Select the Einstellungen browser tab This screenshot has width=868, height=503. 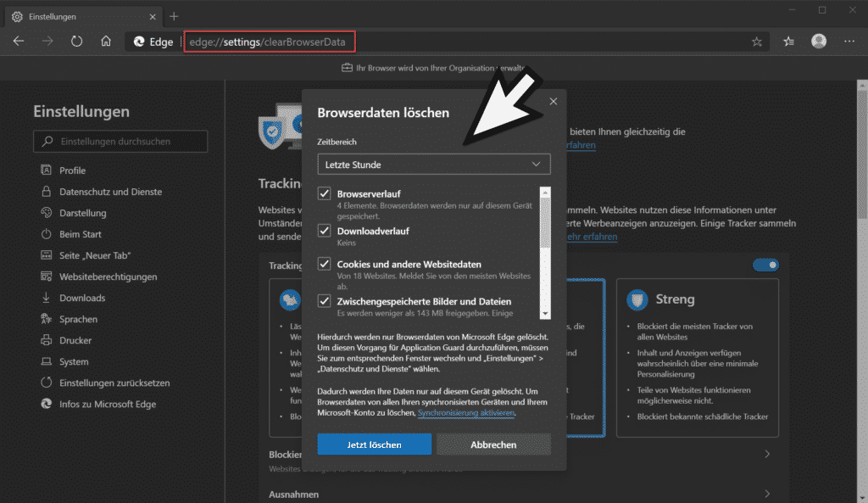(x=83, y=17)
